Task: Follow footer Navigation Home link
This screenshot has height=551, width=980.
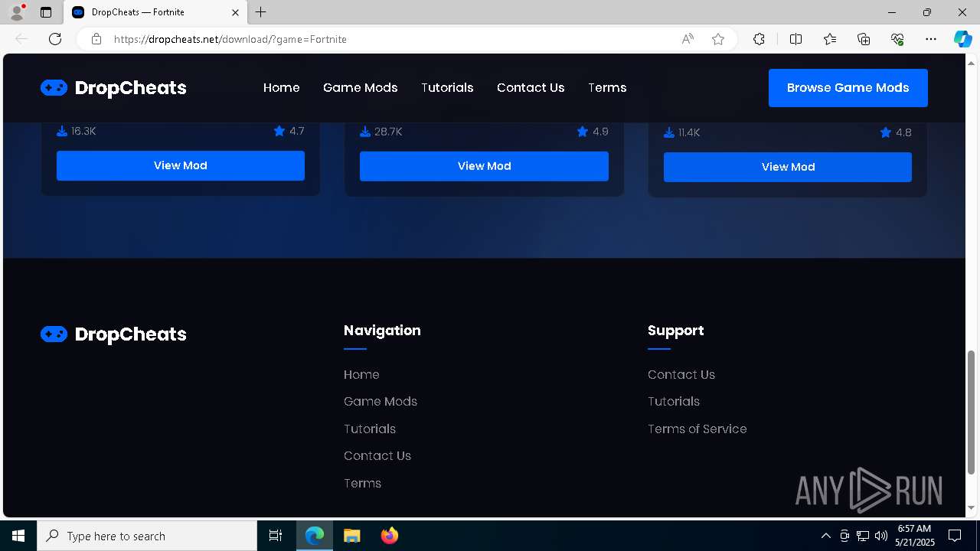Action: (x=361, y=374)
